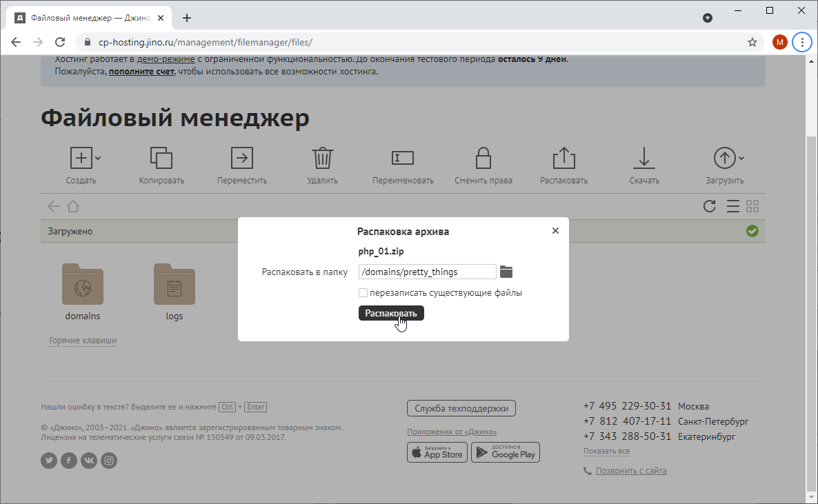The image size is (818, 504).
Task: Click the Download (Скачать) toolbar icon
Action: [644, 159]
